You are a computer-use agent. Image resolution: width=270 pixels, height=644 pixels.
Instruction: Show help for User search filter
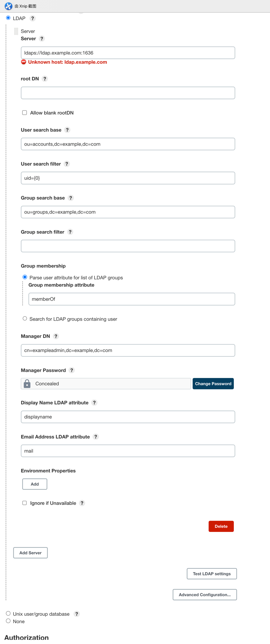(x=67, y=164)
